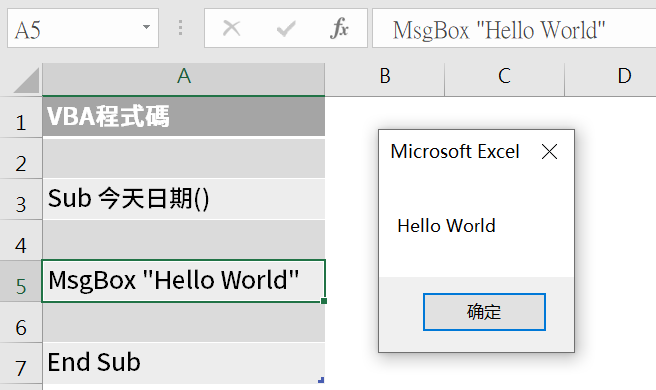Click the fill handle of cell A5
The width and height of the screenshot is (656, 390).
point(324,301)
